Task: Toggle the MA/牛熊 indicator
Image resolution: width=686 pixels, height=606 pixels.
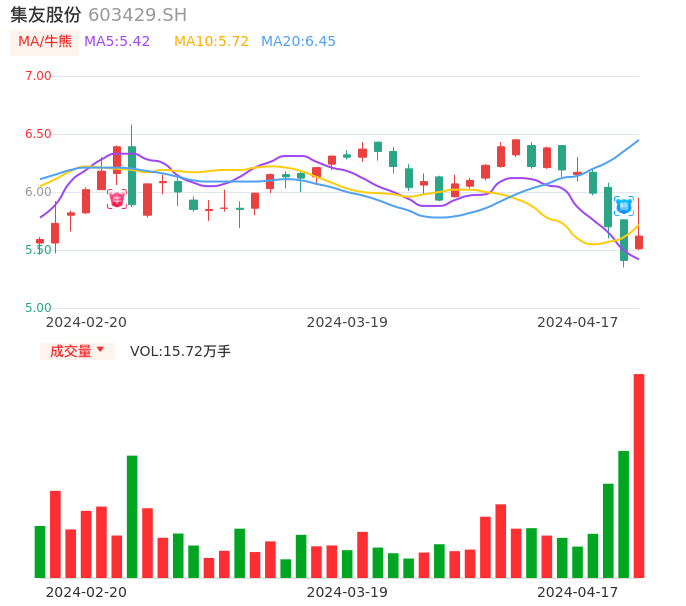Action: [45, 42]
